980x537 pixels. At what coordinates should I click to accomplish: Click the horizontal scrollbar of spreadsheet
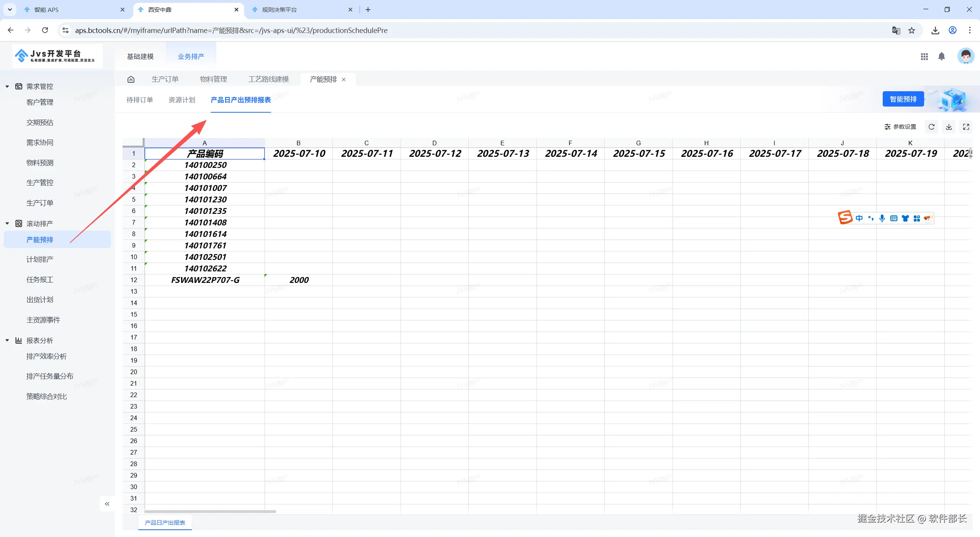(210, 511)
